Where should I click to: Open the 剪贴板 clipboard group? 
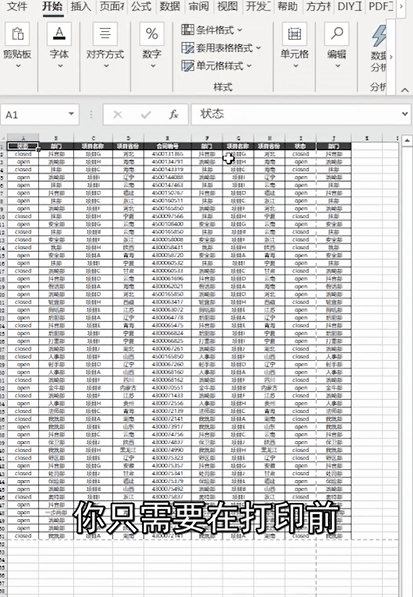tap(18, 45)
